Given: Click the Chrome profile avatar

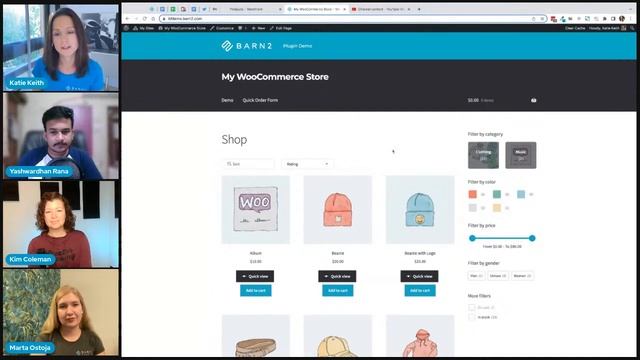Looking at the screenshot, I should [x=622, y=19].
